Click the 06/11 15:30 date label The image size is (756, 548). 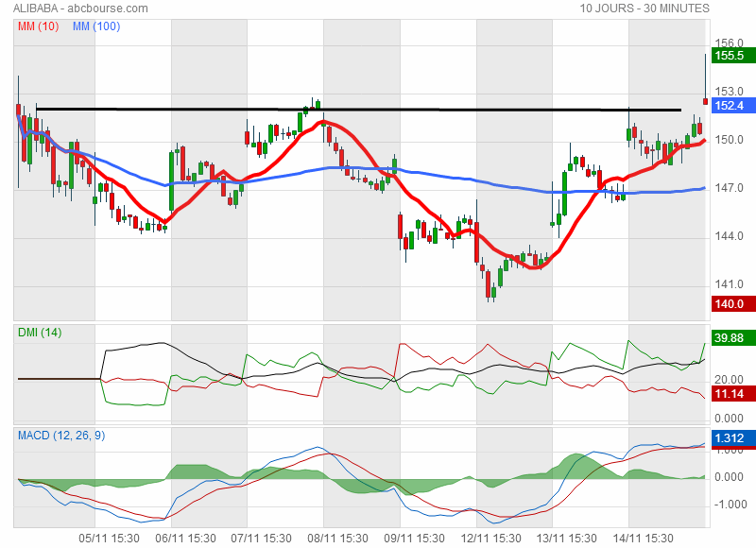[x=185, y=539]
